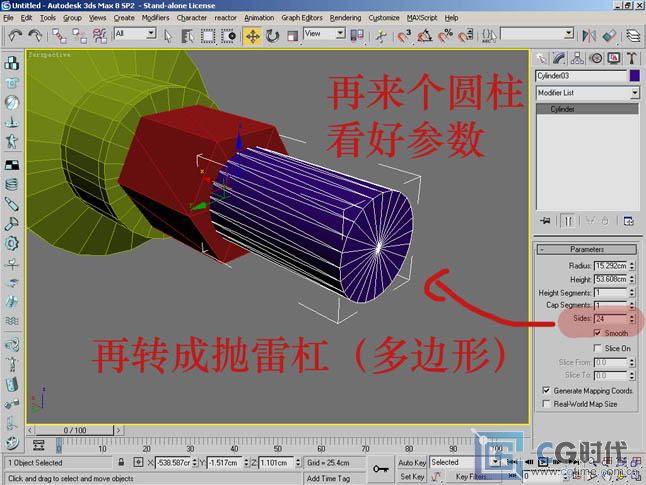This screenshot has height=485, width=646.
Task: Toggle Absolute/Offset transform type-in mode
Action: pos(138,462)
